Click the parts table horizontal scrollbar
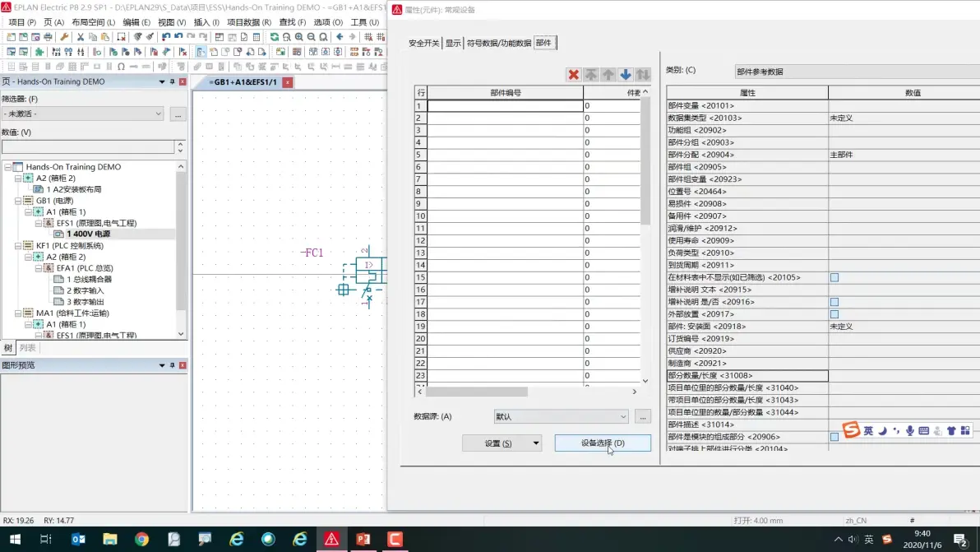 (477, 392)
